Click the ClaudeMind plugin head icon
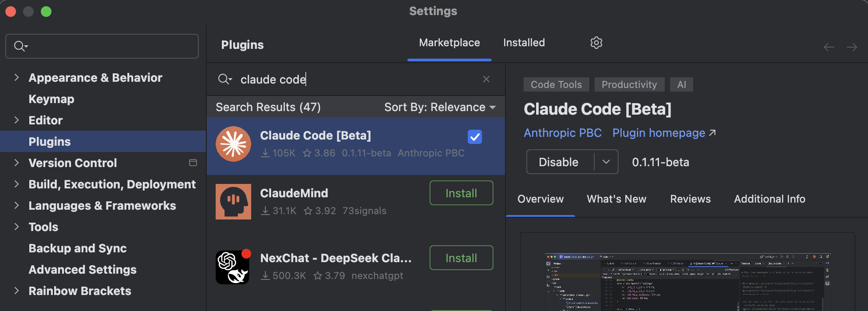868x311 pixels. (x=233, y=202)
